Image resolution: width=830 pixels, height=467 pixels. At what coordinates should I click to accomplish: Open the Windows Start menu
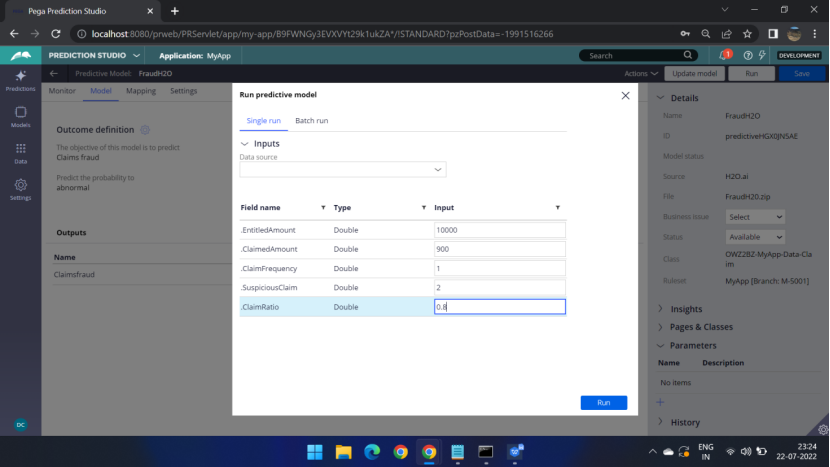click(315, 452)
